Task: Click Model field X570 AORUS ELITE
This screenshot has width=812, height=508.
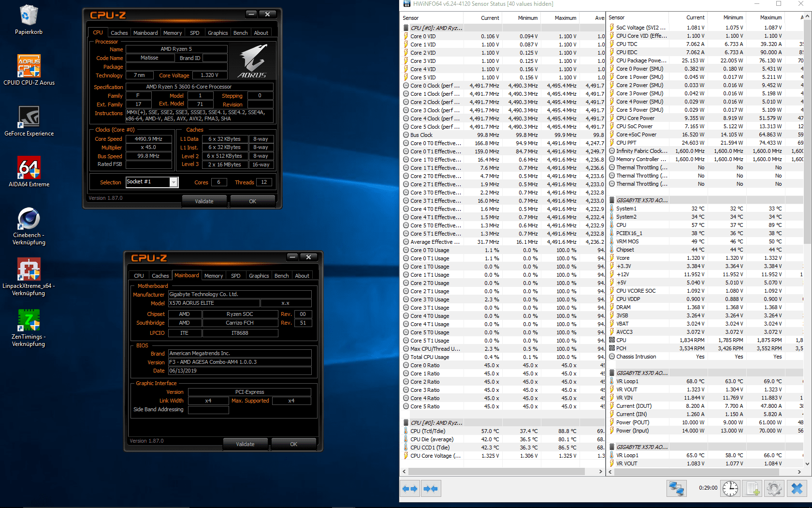Action: pos(214,303)
